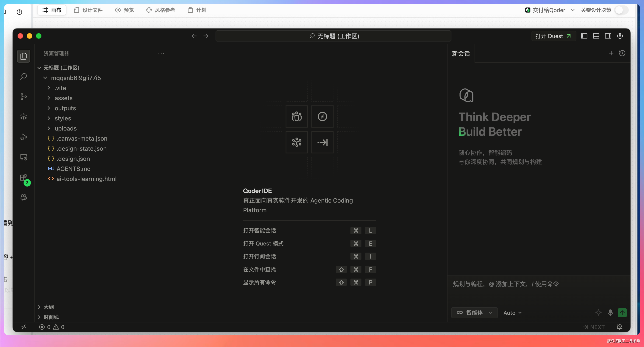Switch to the 计划 tab
Image resolution: width=644 pixels, height=347 pixels.
(x=197, y=10)
